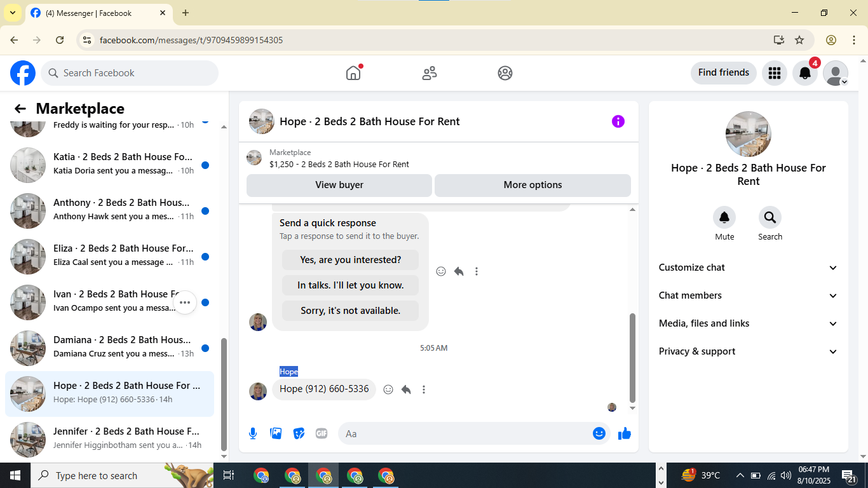Open the Facebook logo home link

[x=23, y=73]
